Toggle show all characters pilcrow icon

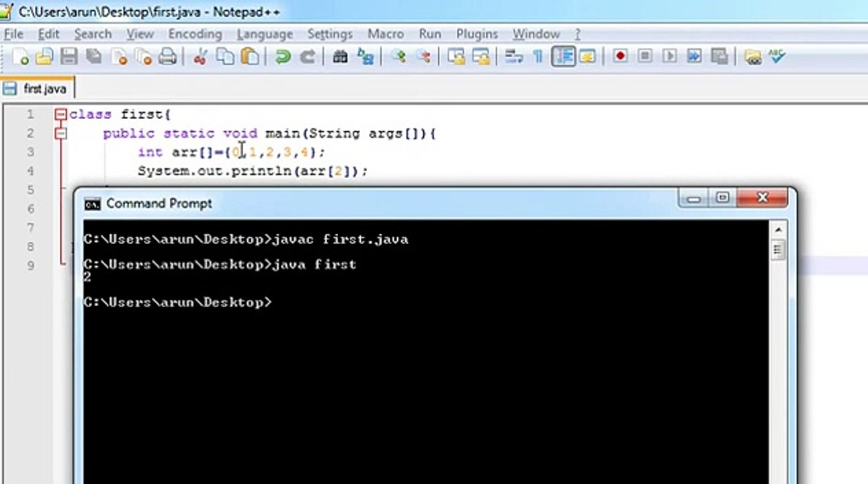[x=537, y=57]
